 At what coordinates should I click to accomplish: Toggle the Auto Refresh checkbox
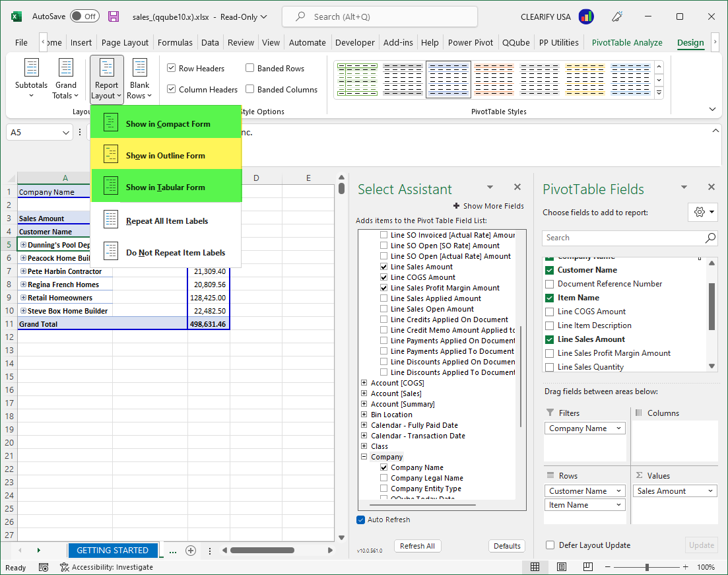tap(361, 520)
